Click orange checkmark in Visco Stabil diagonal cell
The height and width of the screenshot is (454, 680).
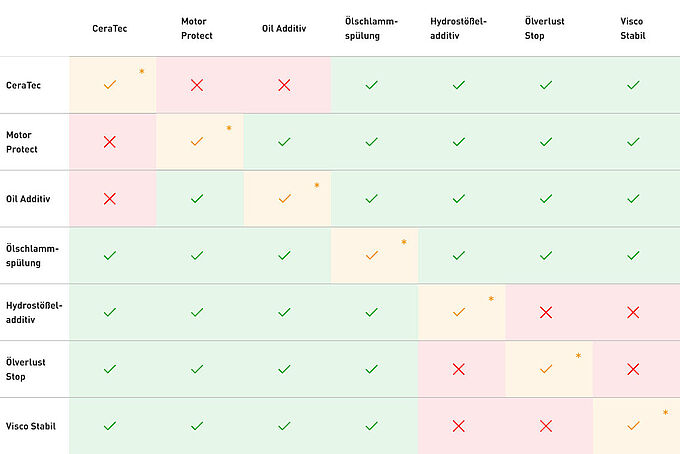(x=633, y=426)
